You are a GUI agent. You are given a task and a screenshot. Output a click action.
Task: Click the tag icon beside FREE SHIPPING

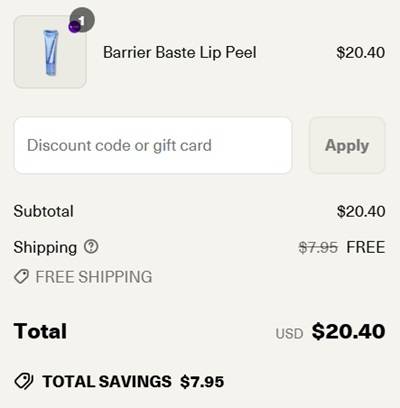pyautogui.click(x=21, y=277)
